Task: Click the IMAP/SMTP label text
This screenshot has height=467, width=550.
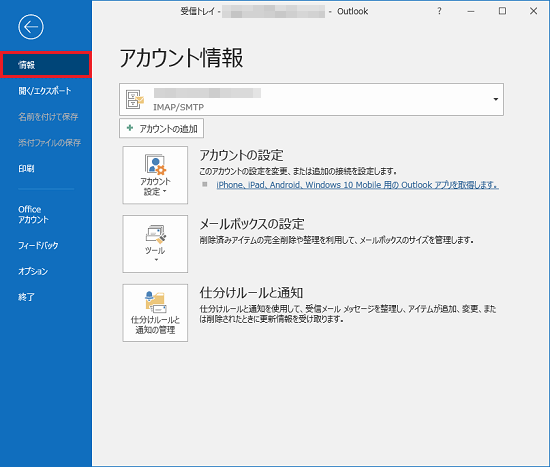Action: (179, 107)
